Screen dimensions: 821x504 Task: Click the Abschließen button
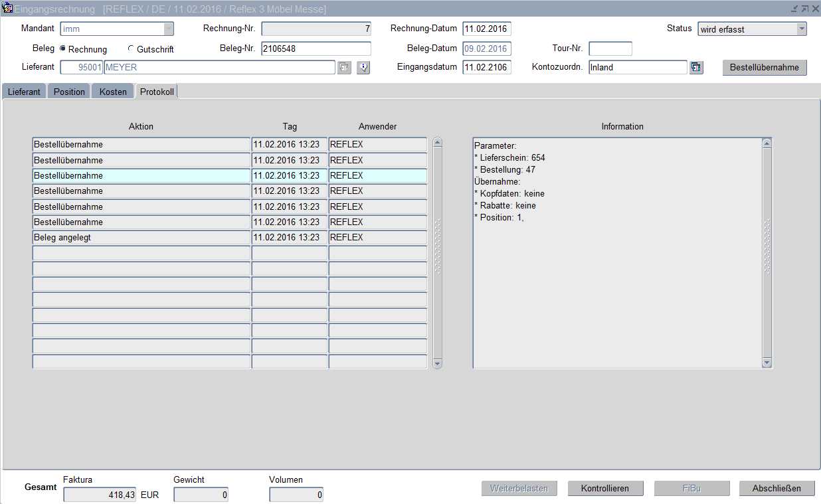[x=776, y=488]
